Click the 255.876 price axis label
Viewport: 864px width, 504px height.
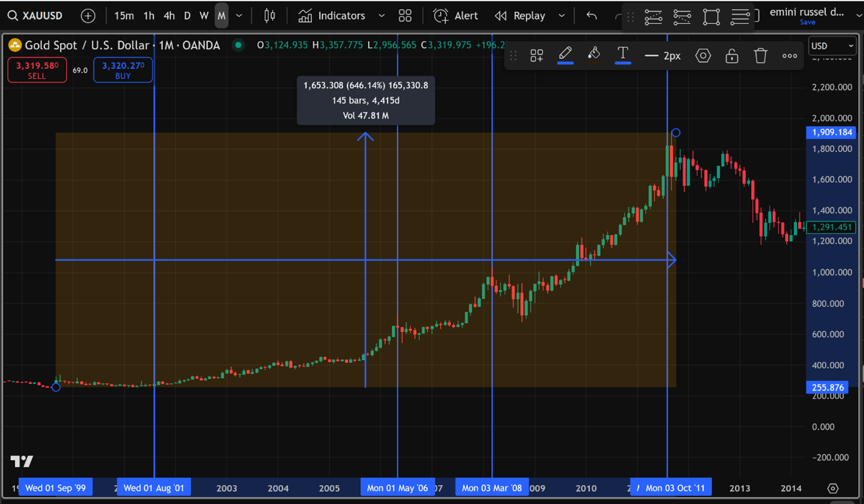pos(828,388)
